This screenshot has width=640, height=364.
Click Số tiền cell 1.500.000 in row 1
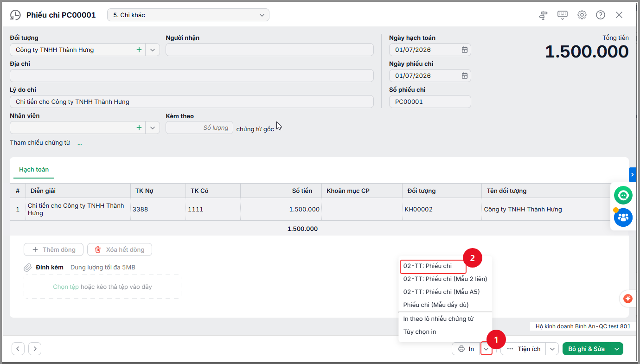click(281, 209)
